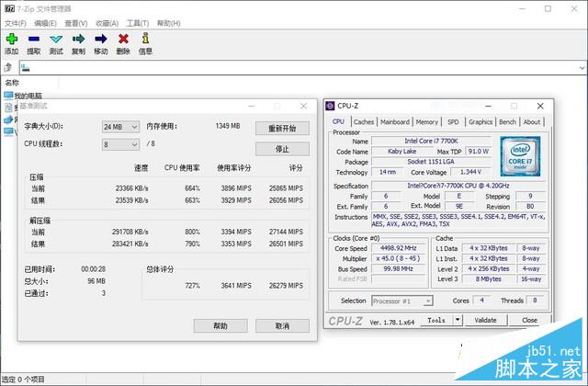
Task: Click the Core Speed 4498.92 MHz value
Action: tap(399, 248)
